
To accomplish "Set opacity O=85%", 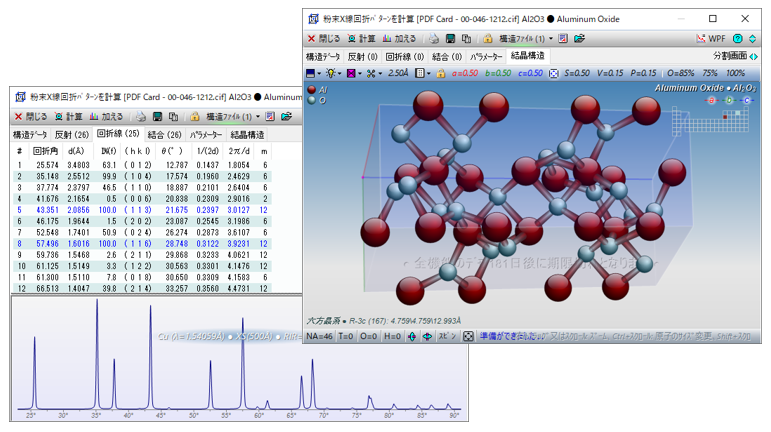I will pyautogui.click(x=681, y=73).
